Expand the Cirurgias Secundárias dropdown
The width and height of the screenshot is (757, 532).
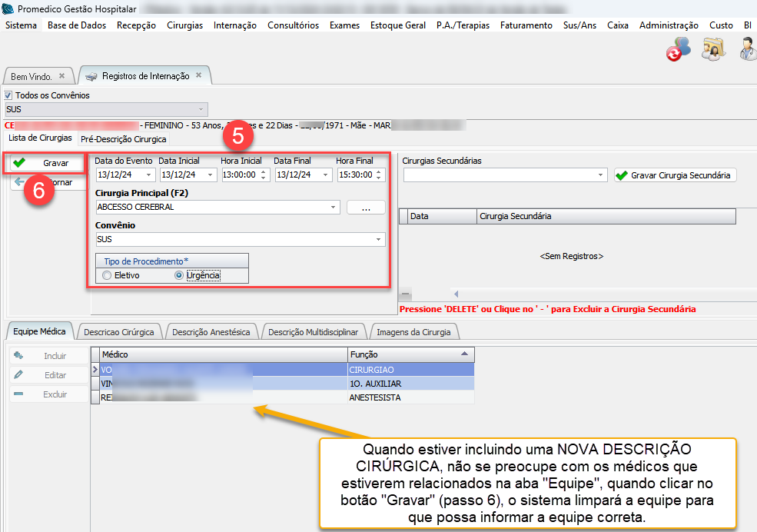[600, 175]
